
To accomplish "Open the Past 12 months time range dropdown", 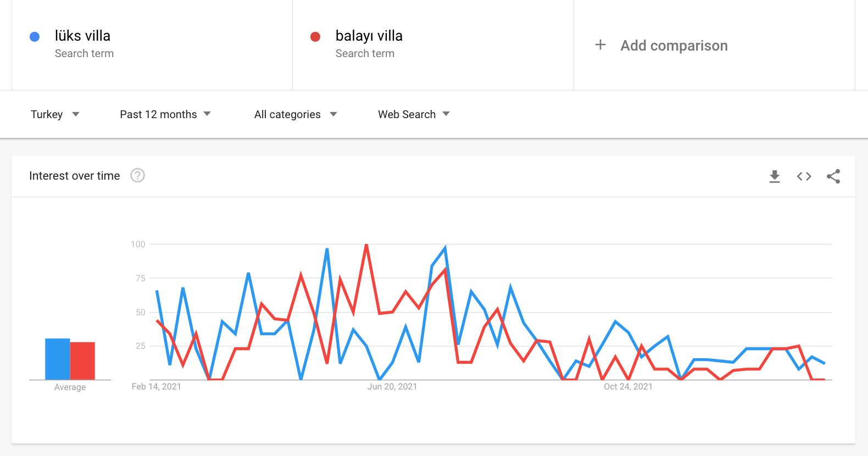I will click(x=165, y=114).
